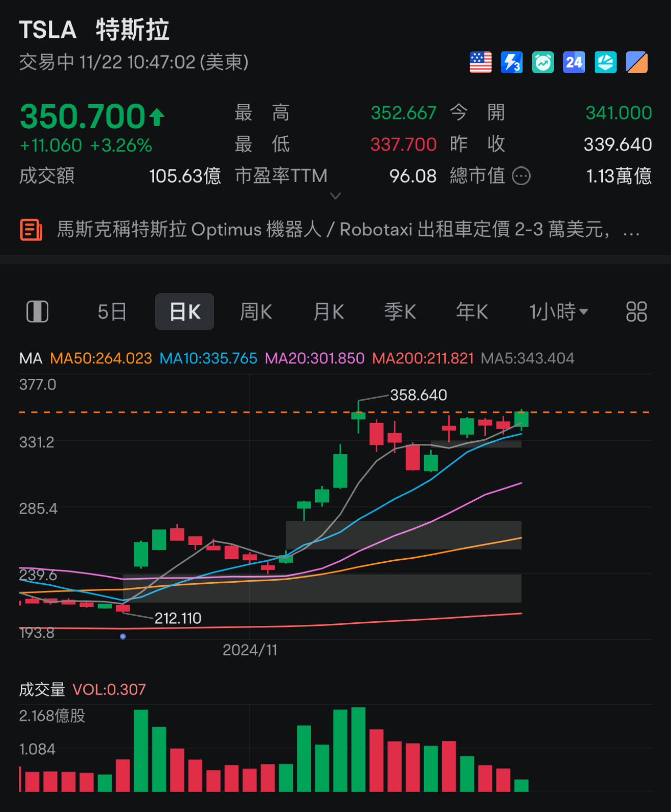The width and height of the screenshot is (671, 812).
Task: Open the blue 24-hour trading icon
Action: coord(574,63)
